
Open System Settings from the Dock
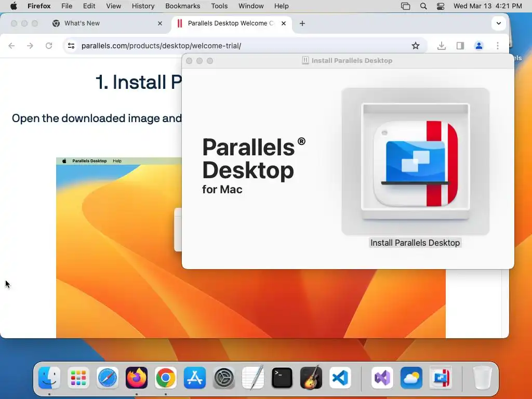point(224,378)
